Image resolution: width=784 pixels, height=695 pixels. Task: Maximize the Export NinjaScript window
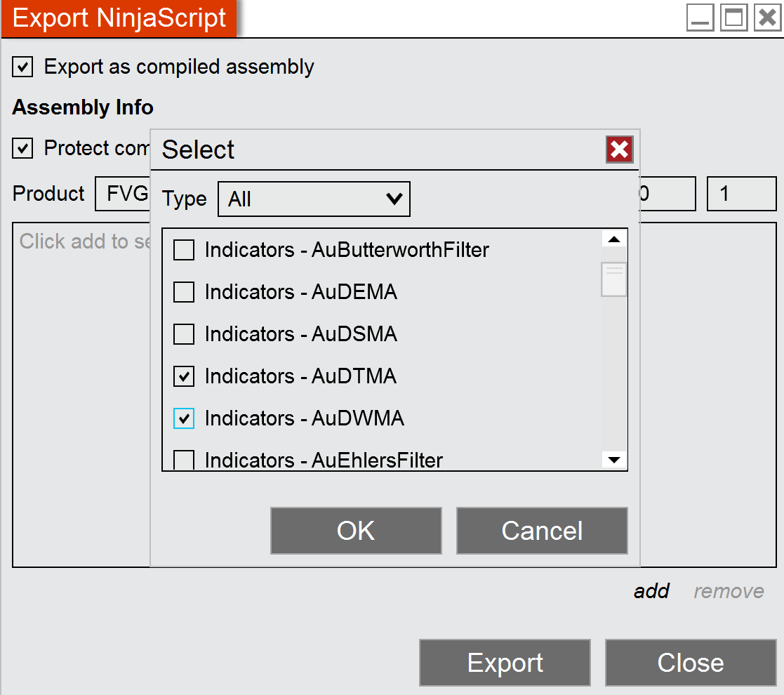tap(733, 18)
